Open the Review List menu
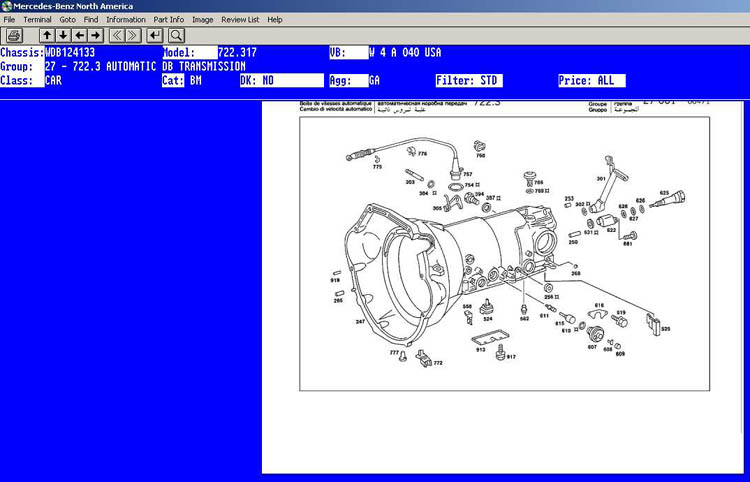Image resolution: width=750 pixels, height=482 pixels. pyautogui.click(x=239, y=19)
